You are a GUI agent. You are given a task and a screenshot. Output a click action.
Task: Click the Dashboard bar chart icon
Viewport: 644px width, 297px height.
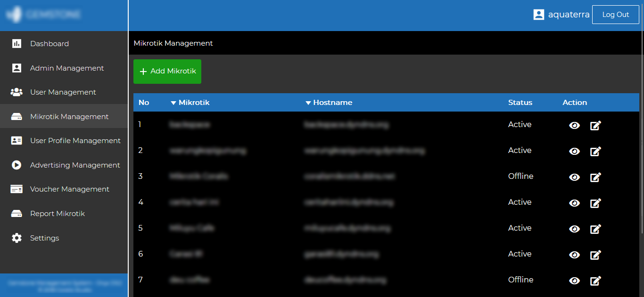point(17,44)
